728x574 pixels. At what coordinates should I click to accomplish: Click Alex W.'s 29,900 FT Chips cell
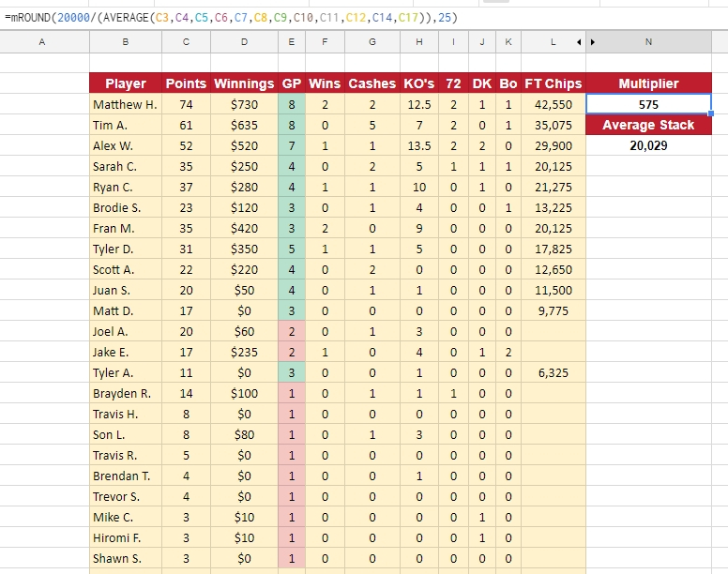(x=553, y=145)
